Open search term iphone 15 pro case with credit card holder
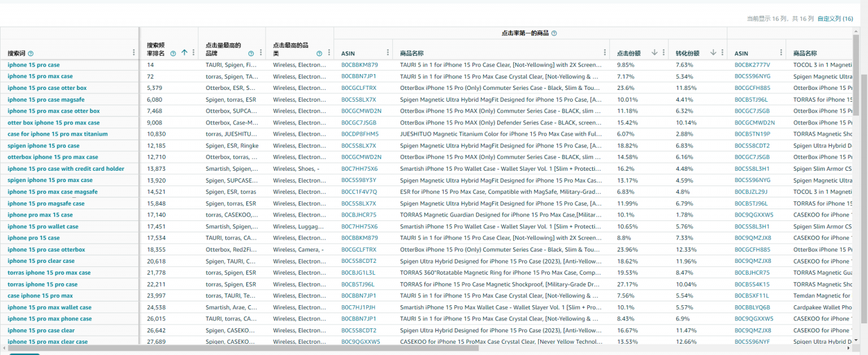 66,168
